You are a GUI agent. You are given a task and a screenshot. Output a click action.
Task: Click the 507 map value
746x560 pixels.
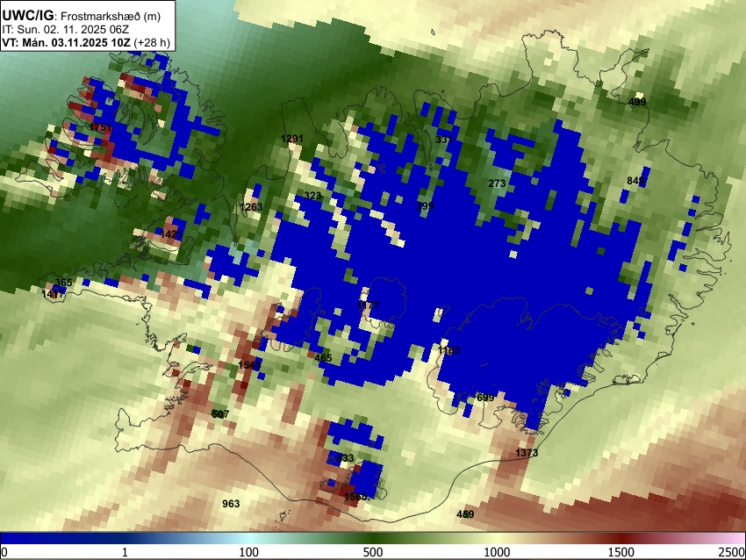click(220, 414)
